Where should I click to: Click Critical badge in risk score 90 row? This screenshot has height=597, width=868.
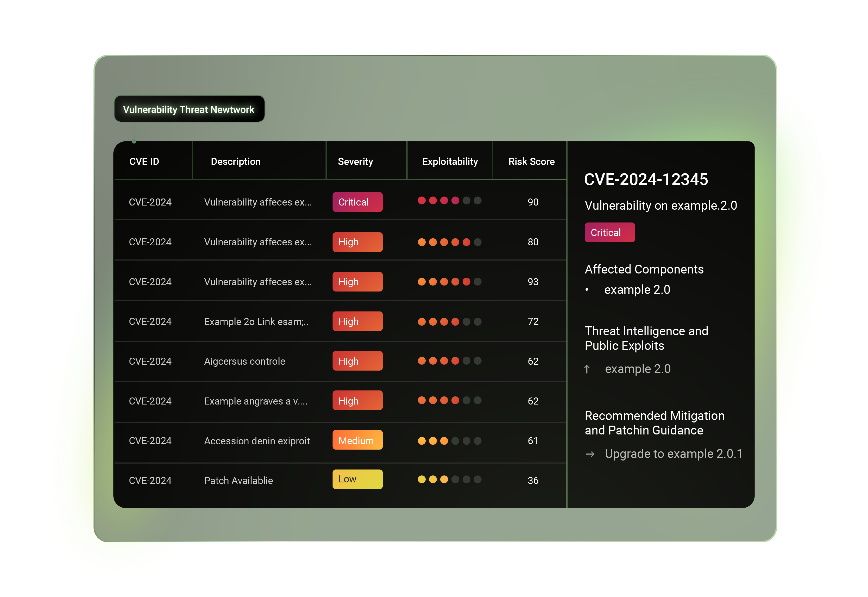357,202
